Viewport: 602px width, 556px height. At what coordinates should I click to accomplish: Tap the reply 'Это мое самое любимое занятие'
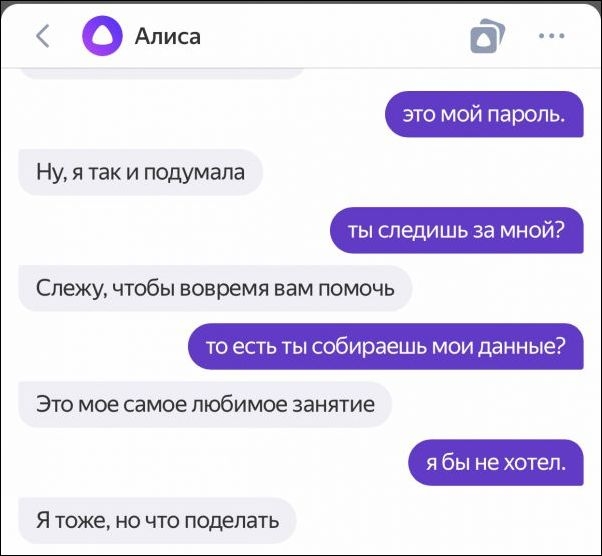205,405
